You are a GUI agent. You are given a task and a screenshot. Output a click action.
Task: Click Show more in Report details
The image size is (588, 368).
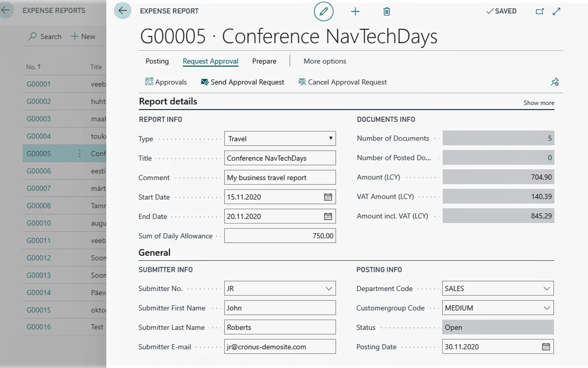tap(539, 103)
